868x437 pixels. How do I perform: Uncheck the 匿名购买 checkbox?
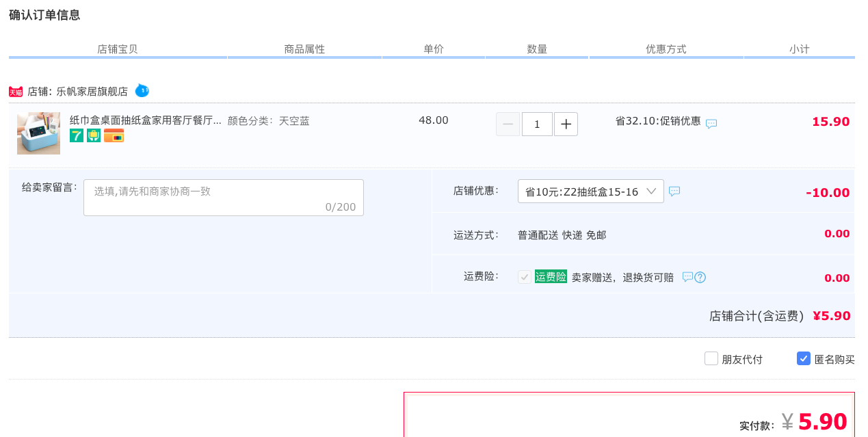804,358
